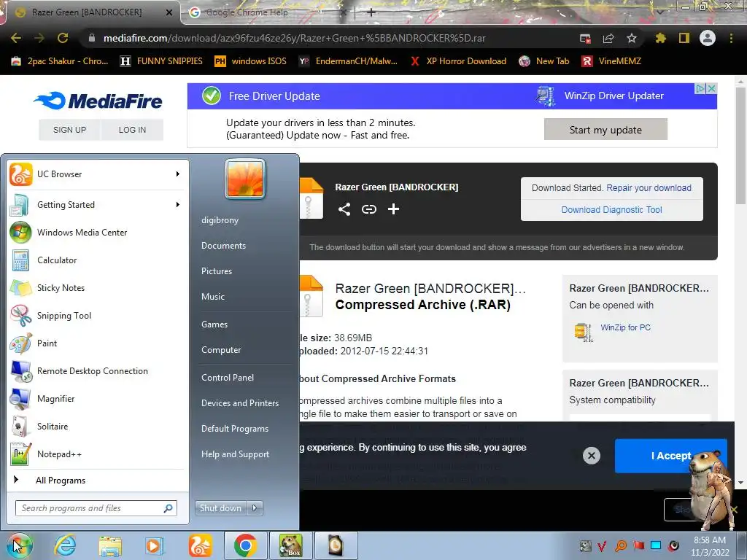Open XP Horror Download bookmark
The image size is (747, 560).
pyautogui.click(x=460, y=61)
